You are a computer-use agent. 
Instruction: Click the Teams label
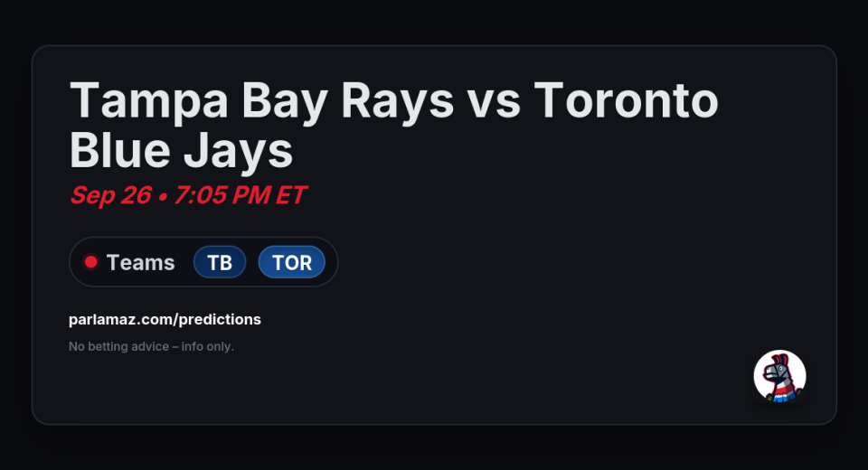[x=140, y=262]
